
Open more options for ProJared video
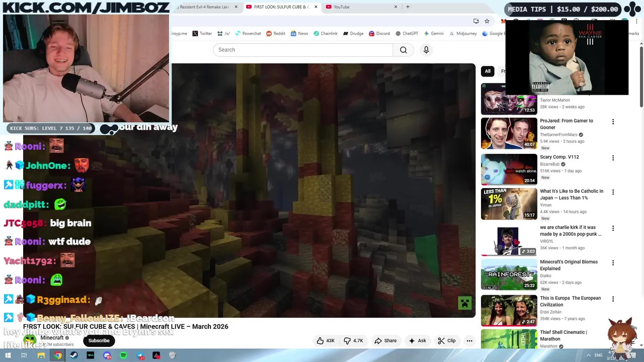613,122
